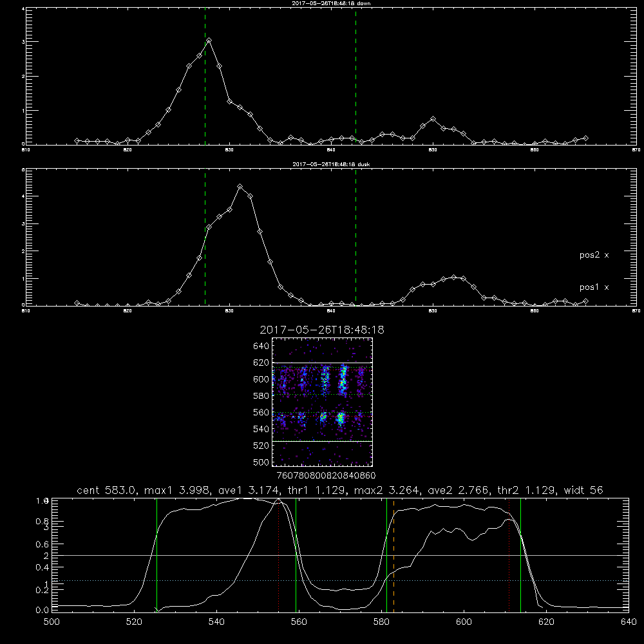Screen dimensions: 644x644
Task: Click the "pos1 x" label
Action: coord(594,287)
